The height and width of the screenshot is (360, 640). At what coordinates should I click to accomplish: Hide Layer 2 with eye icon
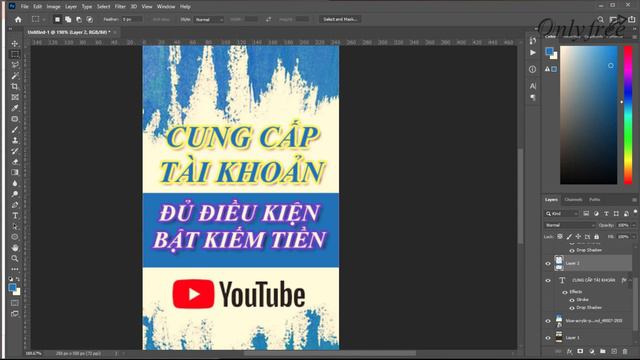click(x=548, y=264)
